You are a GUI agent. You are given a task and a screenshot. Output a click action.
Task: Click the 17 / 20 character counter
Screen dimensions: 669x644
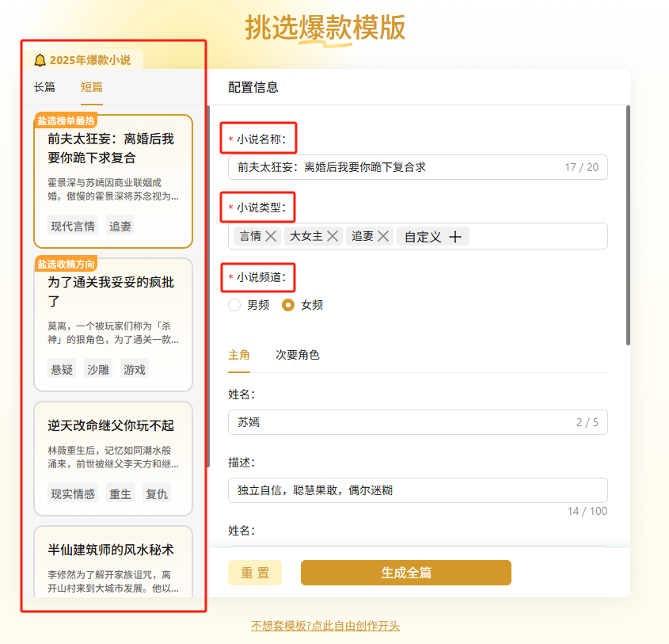point(582,167)
